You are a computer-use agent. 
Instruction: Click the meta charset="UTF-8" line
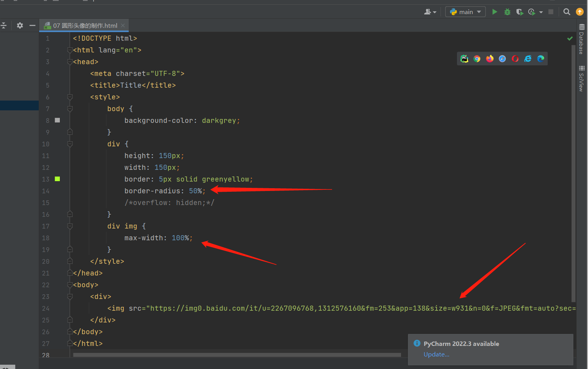point(137,74)
